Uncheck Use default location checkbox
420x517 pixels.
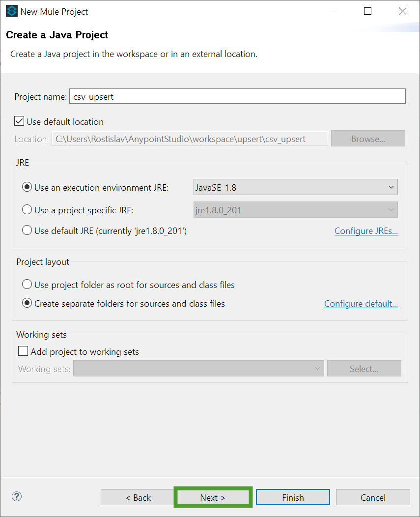[x=19, y=121]
